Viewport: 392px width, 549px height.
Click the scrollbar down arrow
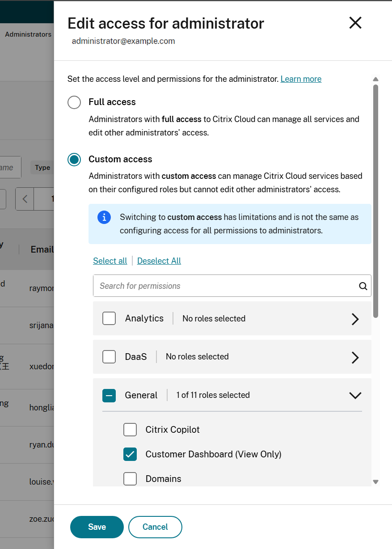(x=375, y=481)
